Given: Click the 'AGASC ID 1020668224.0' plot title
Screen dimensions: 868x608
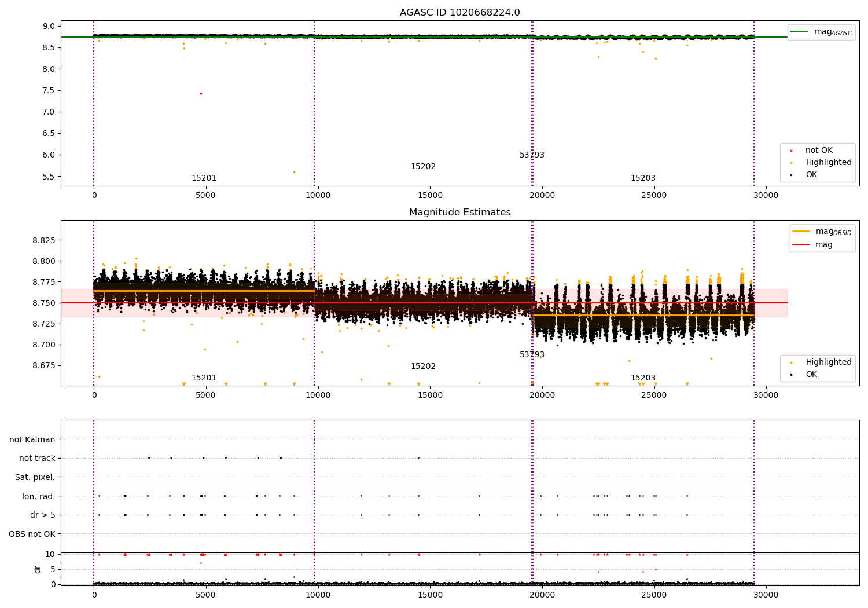Looking at the screenshot, I should (459, 13).
